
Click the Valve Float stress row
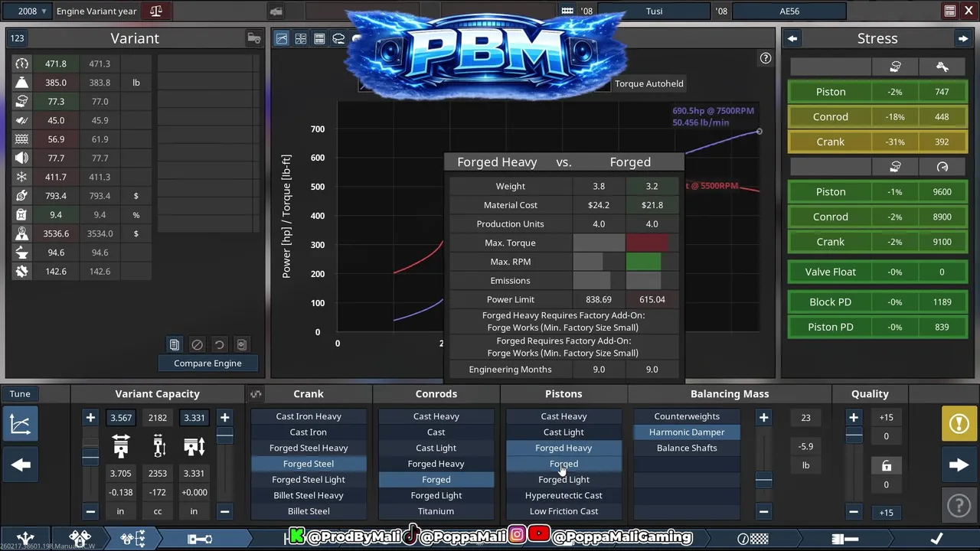click(877, 272)
